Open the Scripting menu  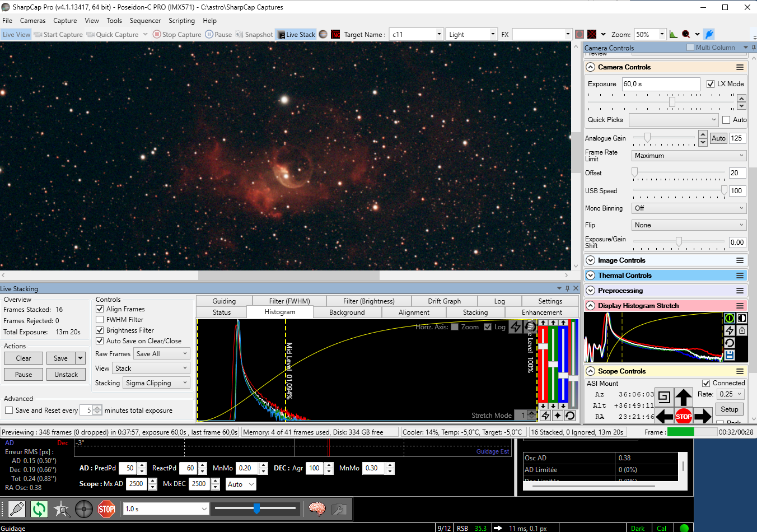point(181,21)
